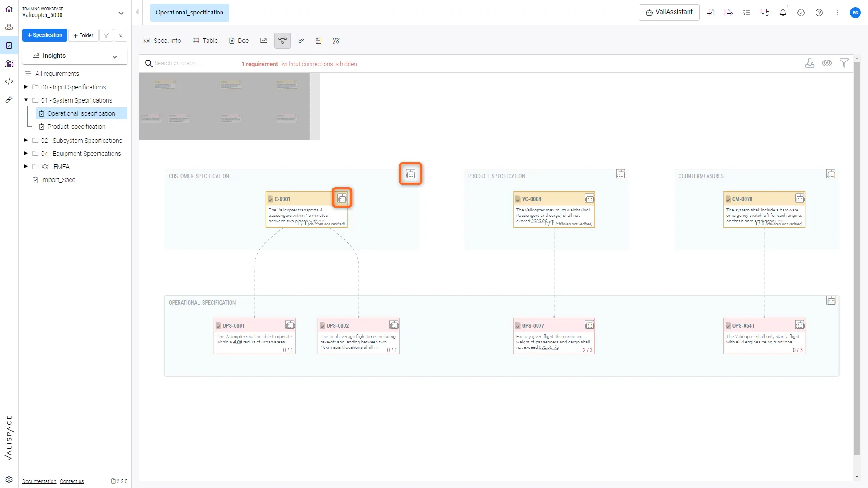Open the notifications bell
This screenshot has width=868, height=488.
coord(783,13)
